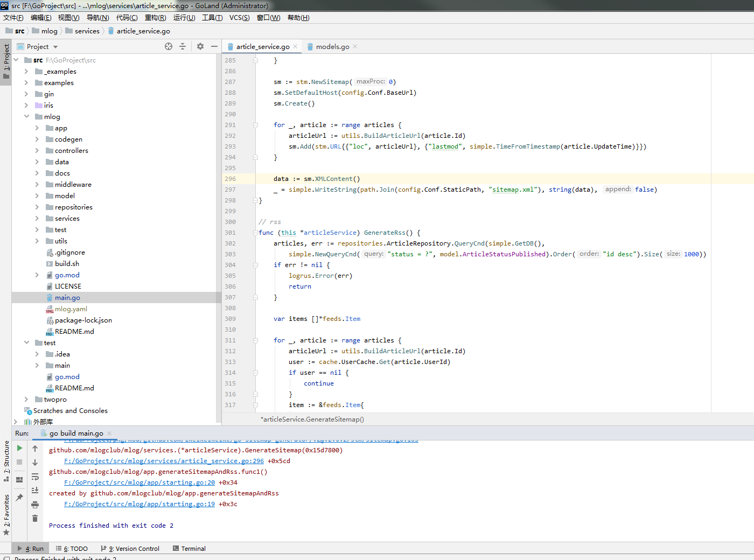Click src breadcrumb in navigation bar
This screenshot has width=754, height=560.
click(15, 31)
